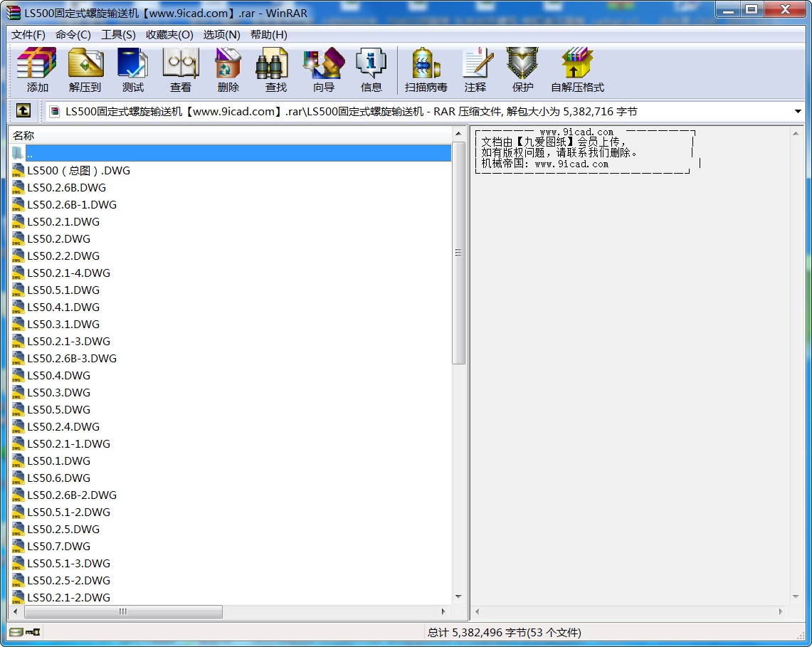Click the DWG icon of LS50.3.DWG
Image resolution: width=812 pixels, height=647 pixels.
[x=18, y=393]
